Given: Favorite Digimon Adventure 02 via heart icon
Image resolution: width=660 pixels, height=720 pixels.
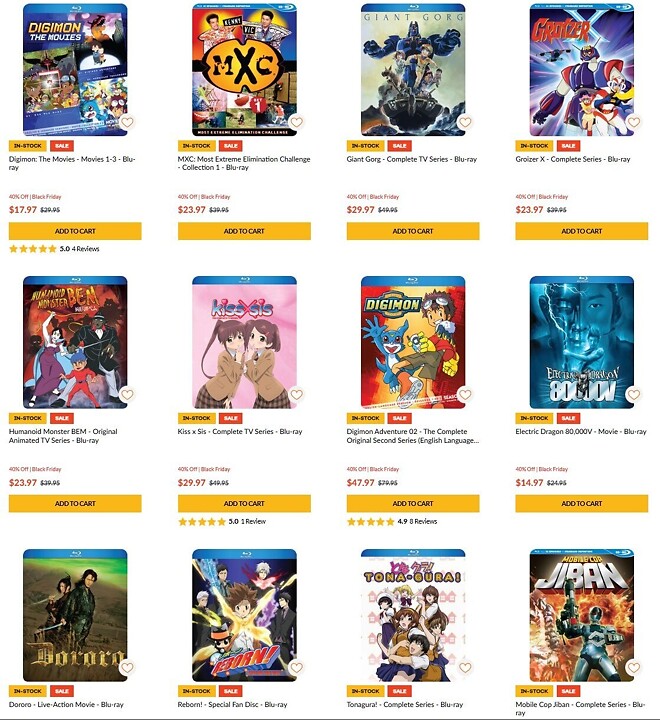Looking at the screenshot, I should click(x=465, y=394).
